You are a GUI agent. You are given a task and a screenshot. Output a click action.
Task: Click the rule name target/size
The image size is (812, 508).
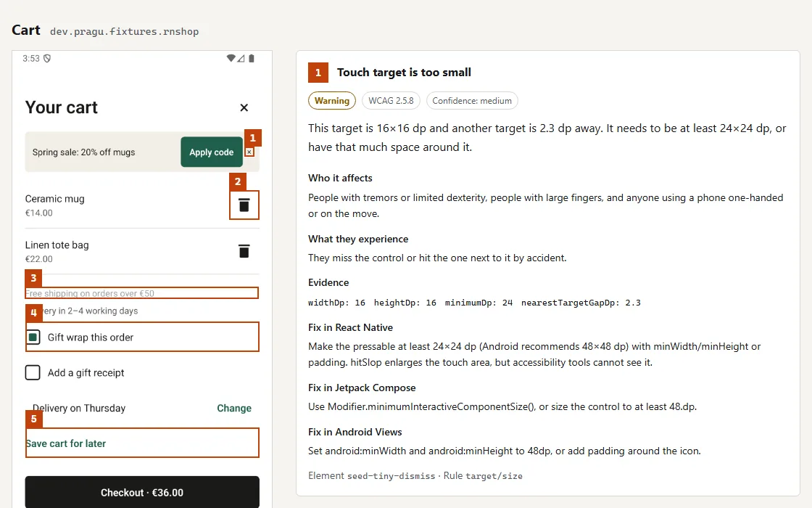[x=494, y=476]
